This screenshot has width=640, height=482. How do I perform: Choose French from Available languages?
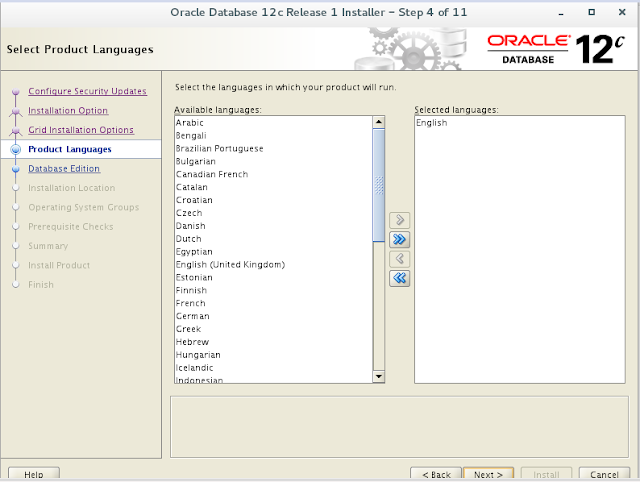273,303
